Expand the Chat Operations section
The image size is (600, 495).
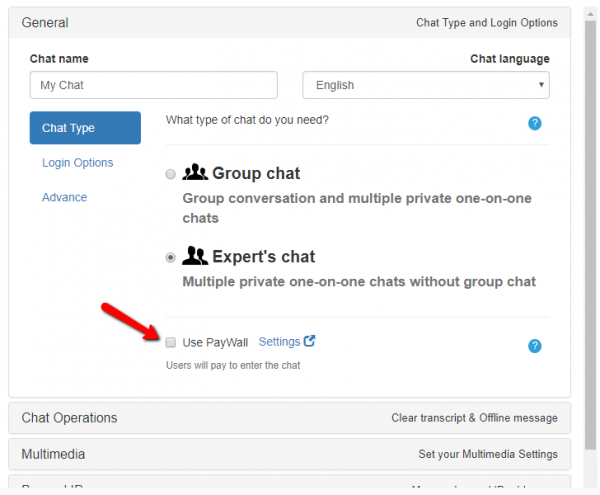point(289,418)
